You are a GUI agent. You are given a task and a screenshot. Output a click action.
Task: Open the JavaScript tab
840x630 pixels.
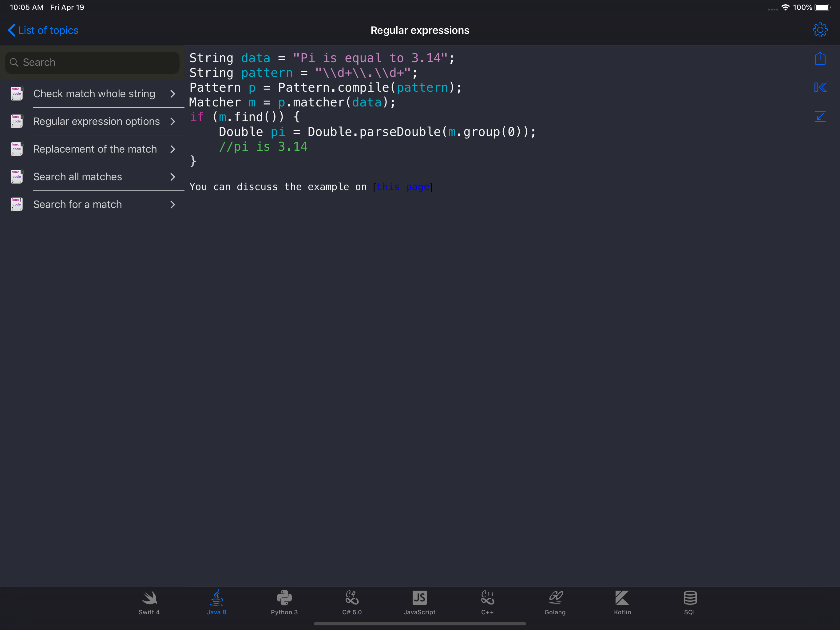point(419,602)
